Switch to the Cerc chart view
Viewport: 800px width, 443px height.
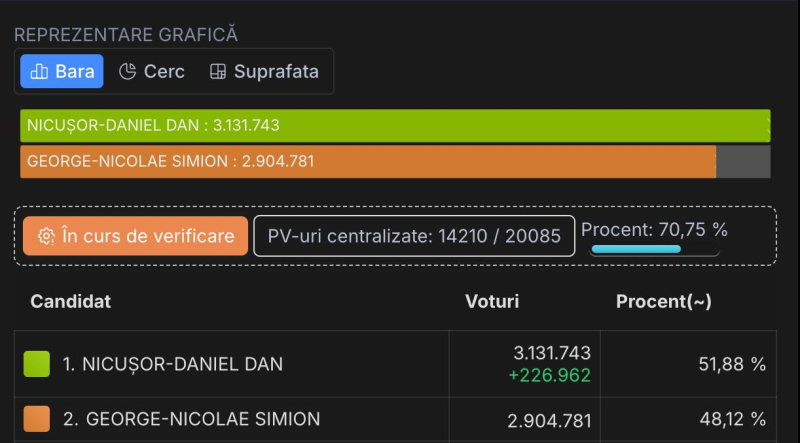click(152, 71)
